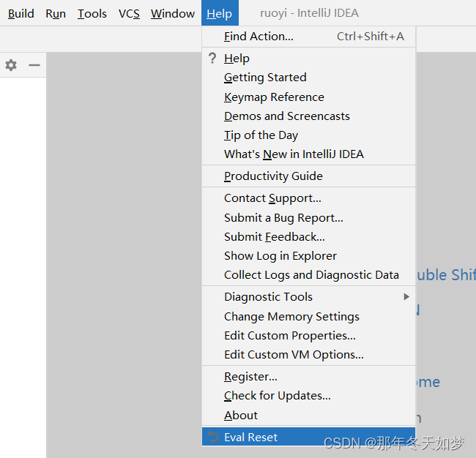Image resolution: width=476 pixels, height=458 pixels.
Task: Click the Eval Reset undo arrow icon
Action: [213, 437]
